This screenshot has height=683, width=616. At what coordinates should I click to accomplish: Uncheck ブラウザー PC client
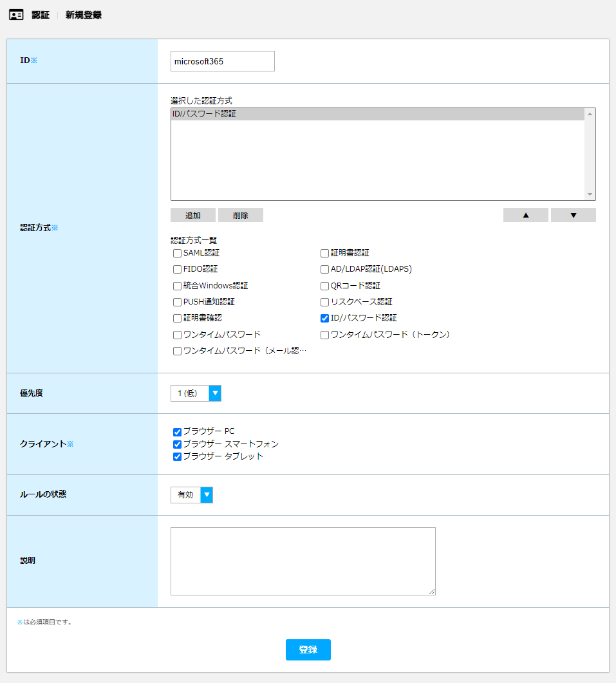[x=177, y=432]
